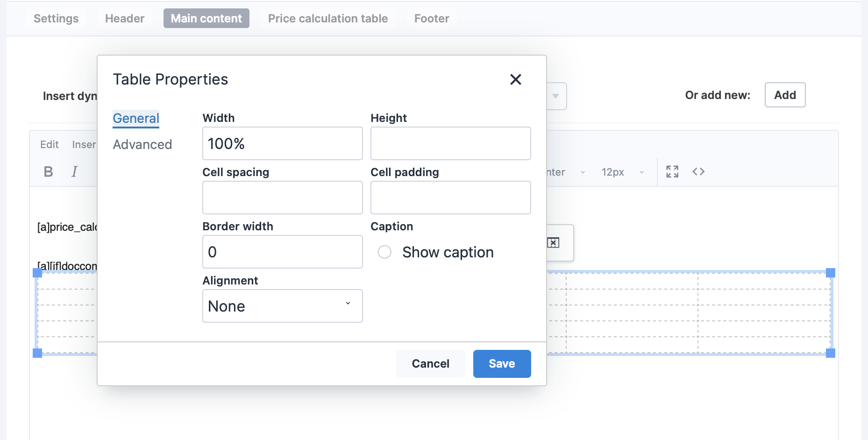Save the table properties
Viewport: 868px width, 440px height.
click(x=502, y=364)
